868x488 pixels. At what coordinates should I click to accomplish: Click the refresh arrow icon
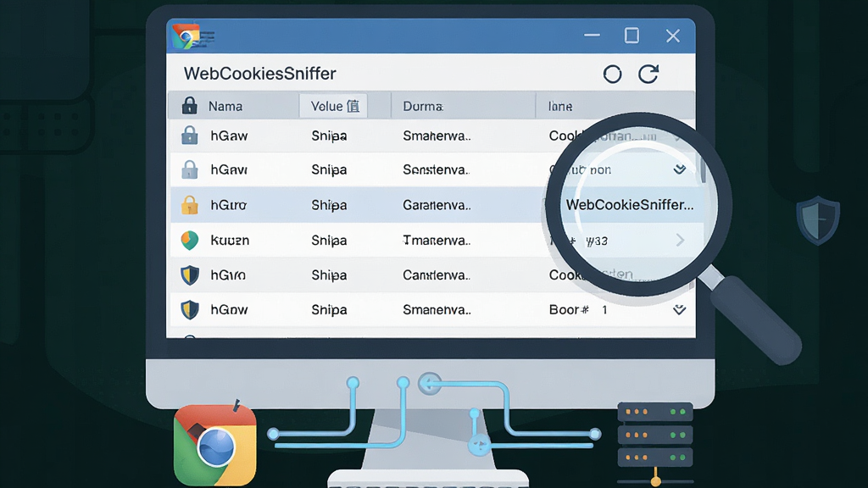(x=648, y=74)
